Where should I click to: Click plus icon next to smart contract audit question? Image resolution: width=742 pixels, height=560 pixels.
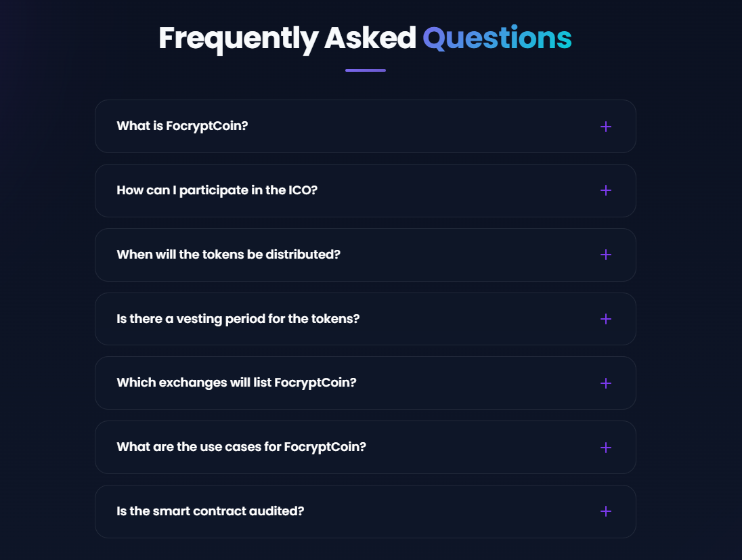(x=605, y=511)
